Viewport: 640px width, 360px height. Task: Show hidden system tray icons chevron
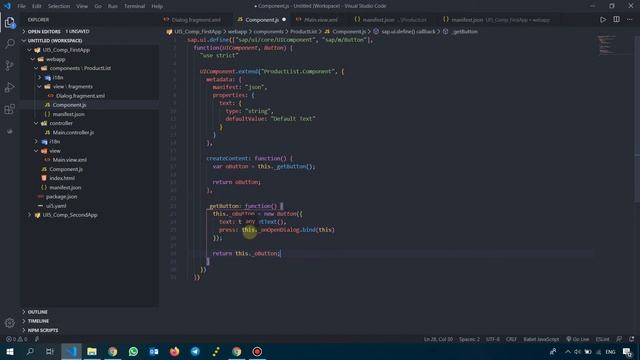click(567, 351)
